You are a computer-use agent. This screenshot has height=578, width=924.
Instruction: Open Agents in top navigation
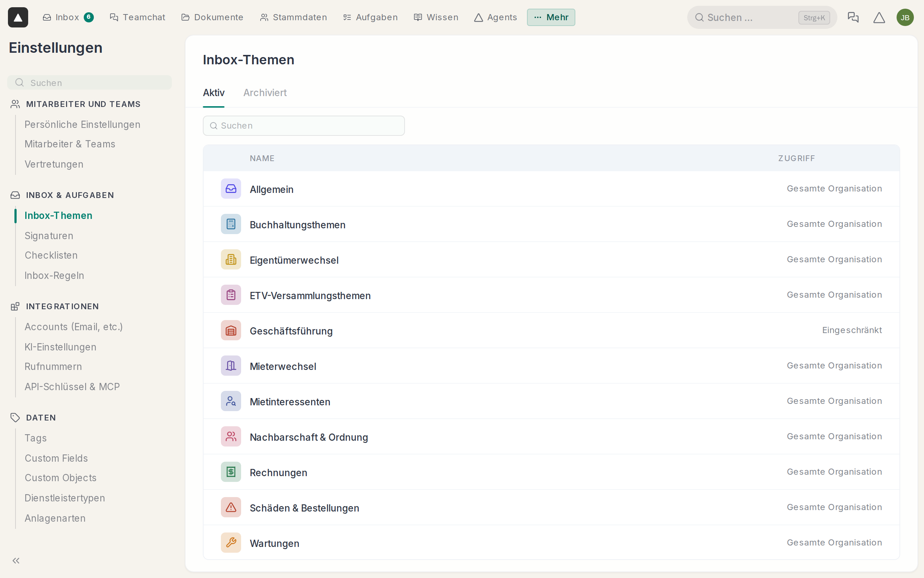(x=496, y=17)
